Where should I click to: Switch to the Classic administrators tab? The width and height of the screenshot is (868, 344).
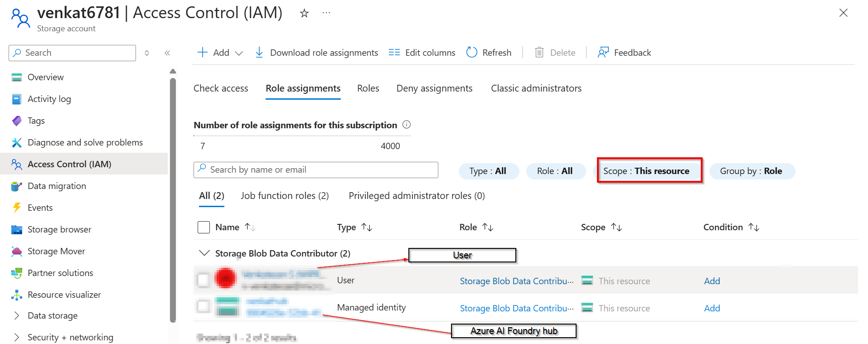[536, 88]
